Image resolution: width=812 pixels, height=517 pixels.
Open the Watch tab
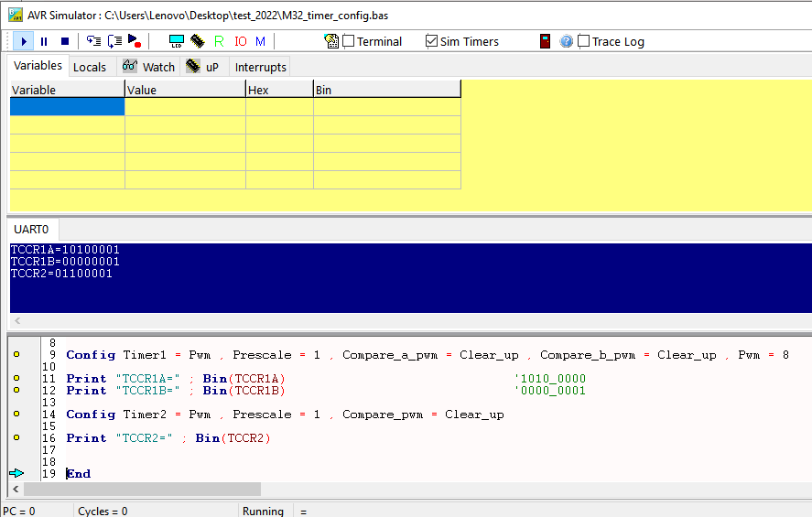tap(148, 68)
